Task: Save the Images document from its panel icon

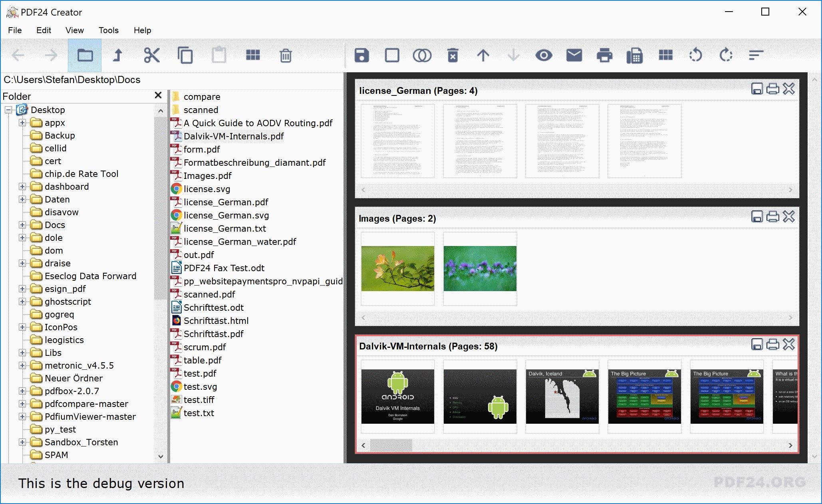Action: 757,217
